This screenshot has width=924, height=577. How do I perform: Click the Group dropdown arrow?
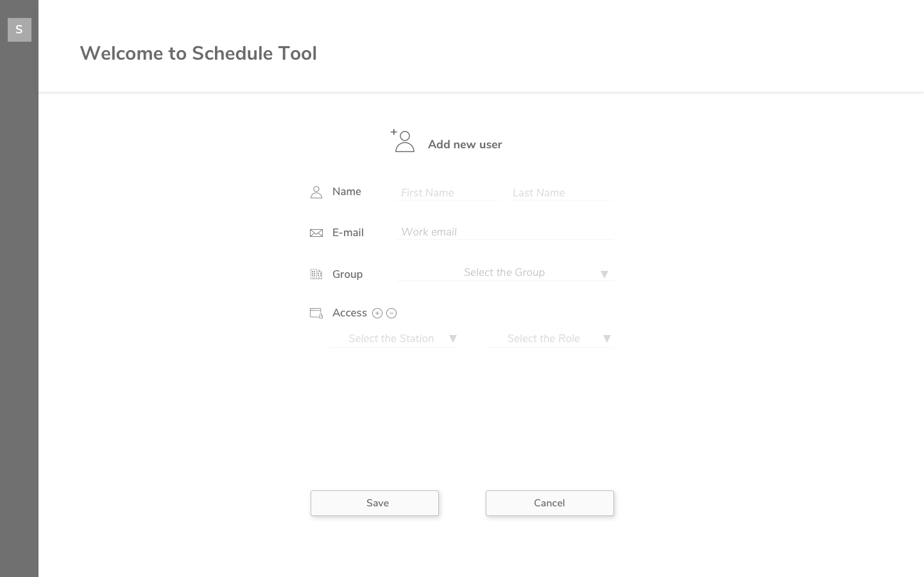coord(604,274)
